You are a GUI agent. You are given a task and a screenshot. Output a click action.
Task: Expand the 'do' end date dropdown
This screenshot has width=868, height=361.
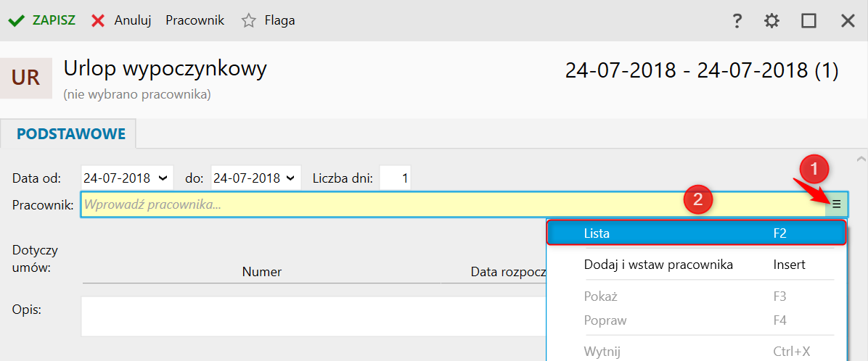[290, 178]
